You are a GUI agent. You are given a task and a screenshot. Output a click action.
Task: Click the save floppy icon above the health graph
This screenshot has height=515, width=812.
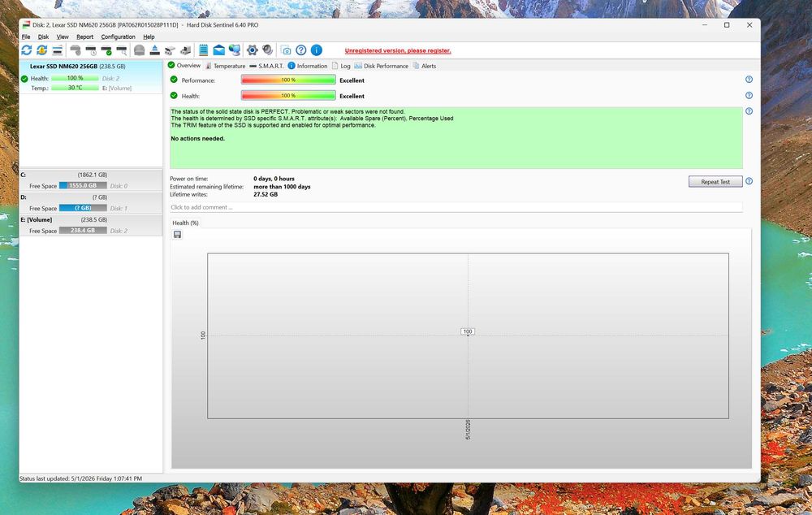click(177, 235)
